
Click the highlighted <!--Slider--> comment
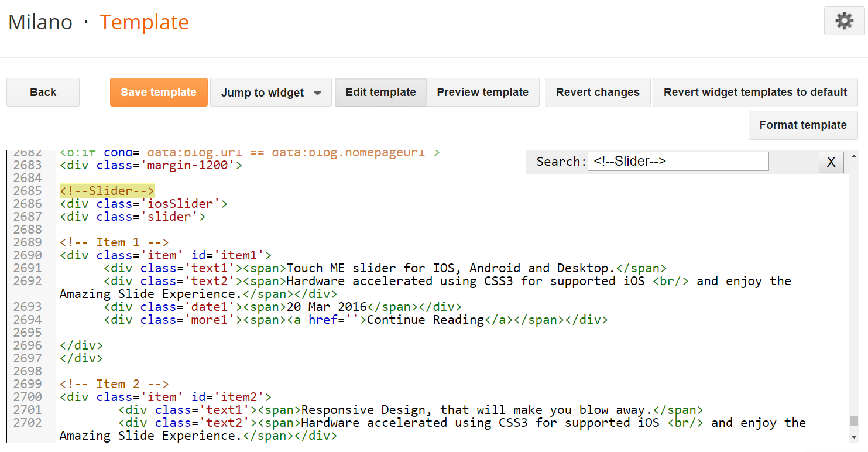(x=107, y=191)
